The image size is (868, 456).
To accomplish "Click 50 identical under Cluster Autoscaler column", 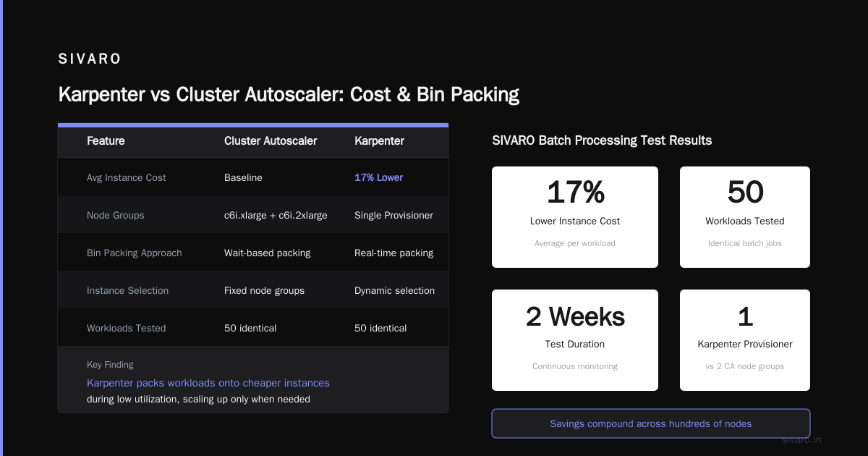I will tap(250, 328).
